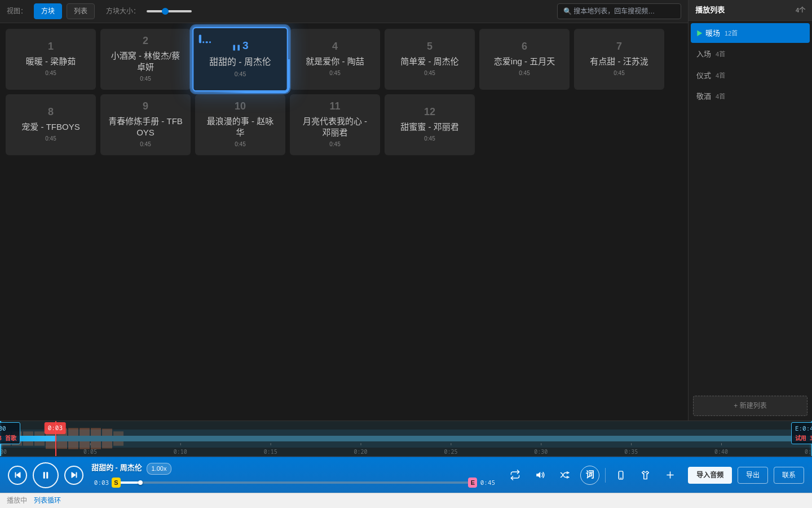Select song card 有点甜 - 汪苏泷
The height and width of the screenshot is (508, 812).
click(619, 59)
